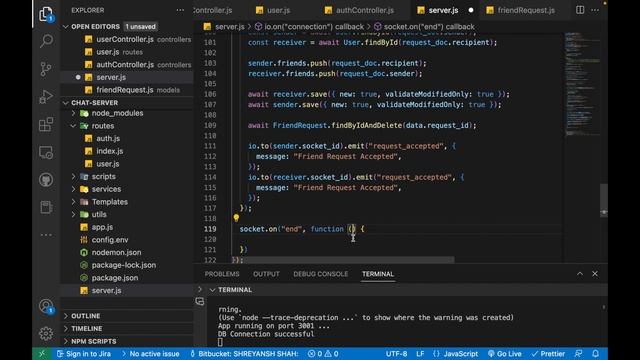The height and width of the screenshot is (360, 640).
Task: Click the feedback icon in status bar
Action: coord(578,354)
